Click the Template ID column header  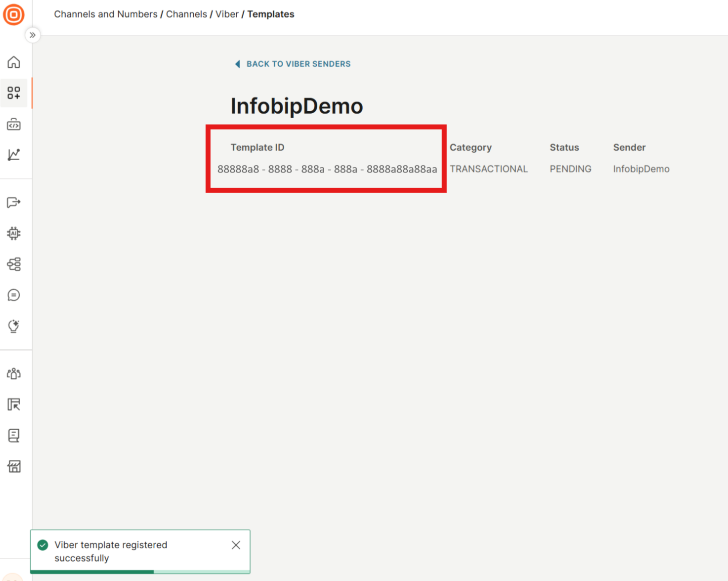(257, 147)
